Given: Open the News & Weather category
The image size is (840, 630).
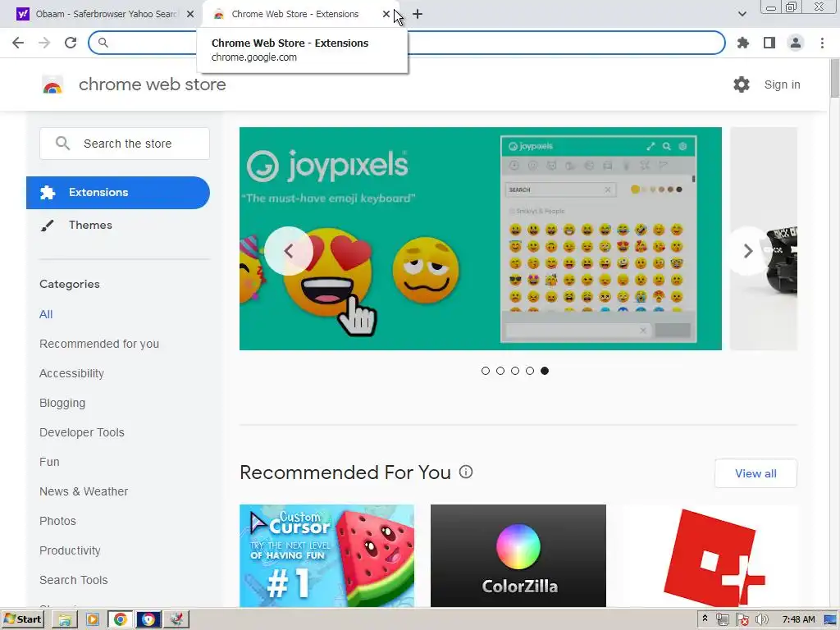Looking at the screenshot, I should [84, 491].
